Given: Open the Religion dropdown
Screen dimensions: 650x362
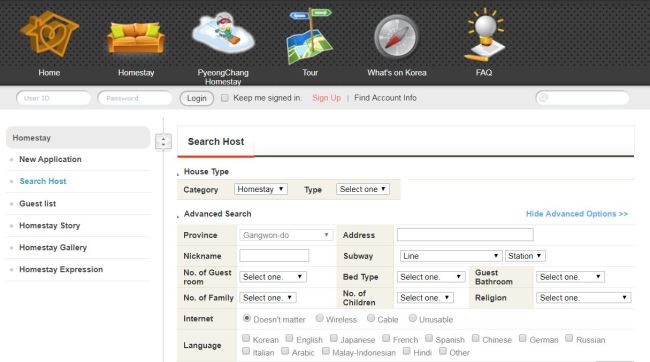Looking at the screenshot, I should [584, 297].
